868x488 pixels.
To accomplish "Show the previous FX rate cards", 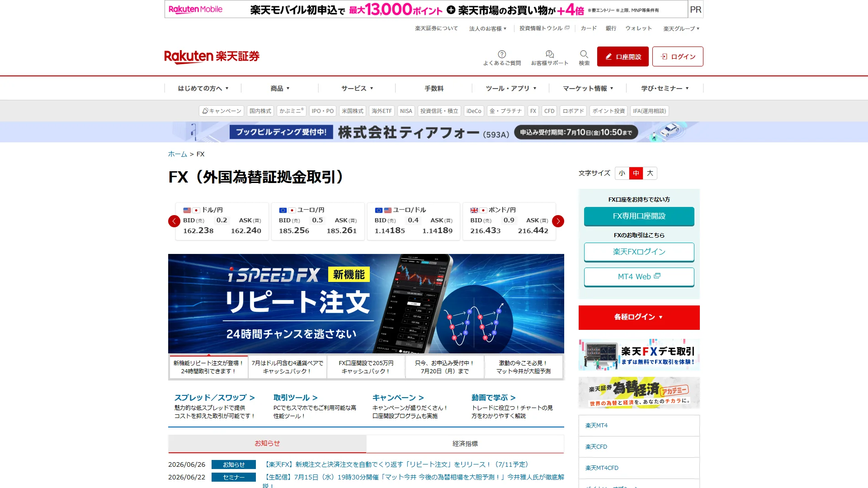I will [x=174, y=221].
